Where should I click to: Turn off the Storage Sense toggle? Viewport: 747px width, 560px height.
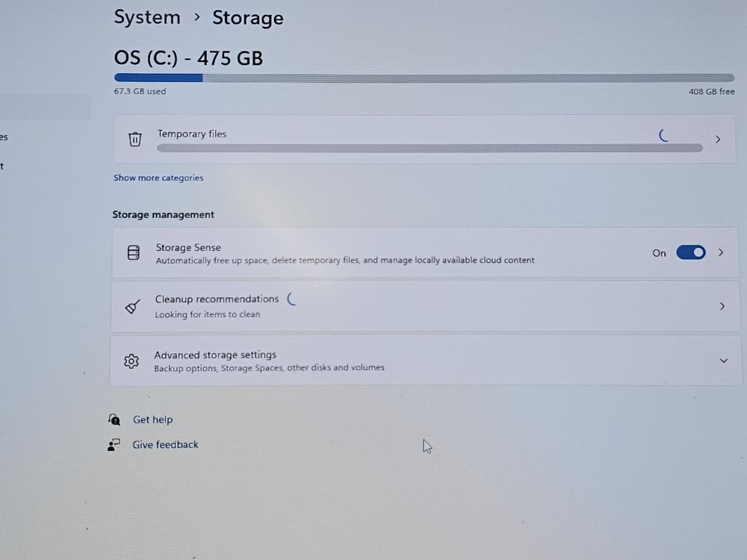691,252
